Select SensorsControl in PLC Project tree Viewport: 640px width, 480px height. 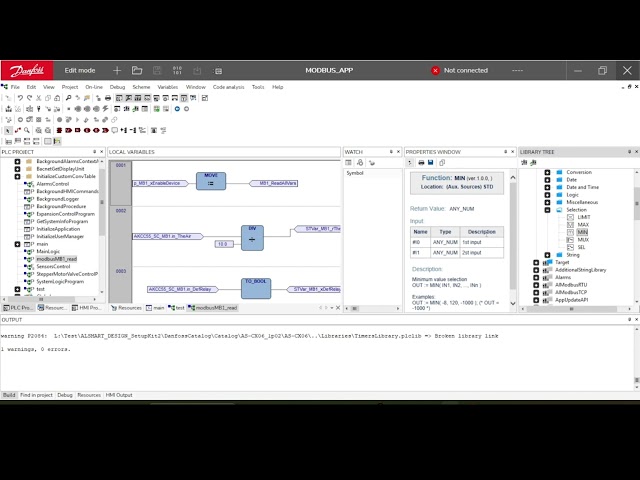53,267
